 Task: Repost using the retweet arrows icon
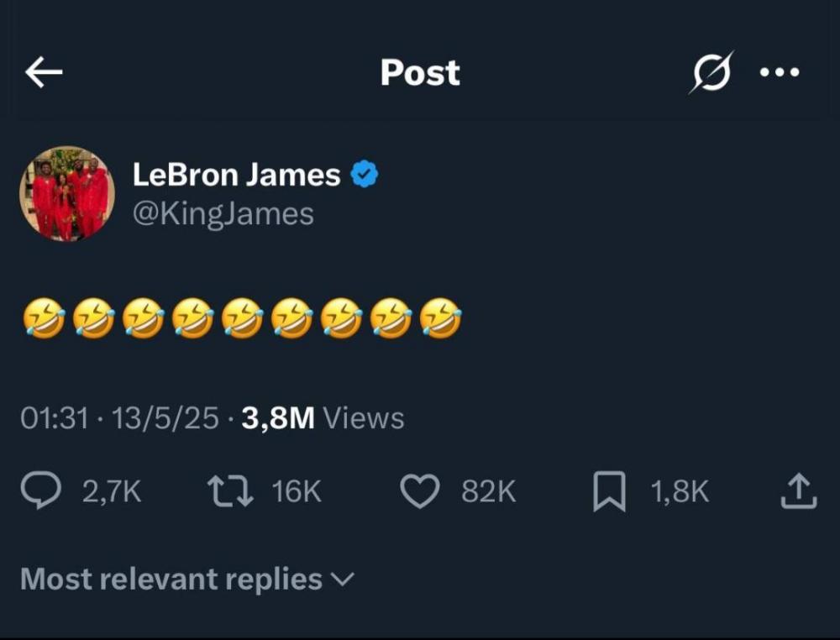coord(231,492)
